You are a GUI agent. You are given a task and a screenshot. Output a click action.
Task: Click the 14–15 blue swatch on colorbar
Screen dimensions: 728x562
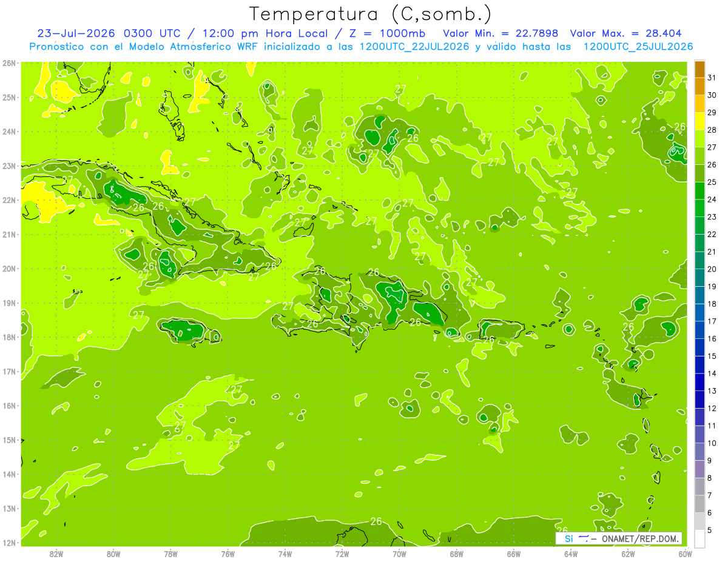point(699,365)
